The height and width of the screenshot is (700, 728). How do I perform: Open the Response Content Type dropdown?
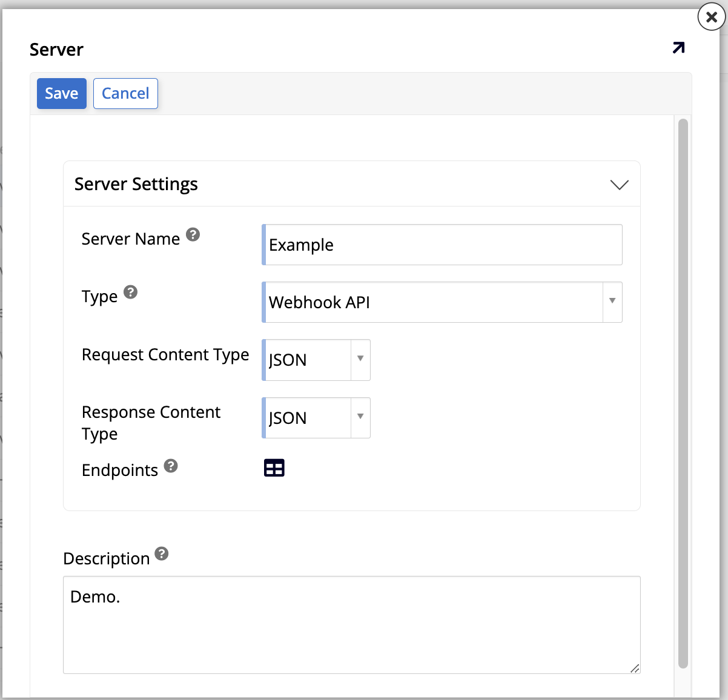point(359,418)
